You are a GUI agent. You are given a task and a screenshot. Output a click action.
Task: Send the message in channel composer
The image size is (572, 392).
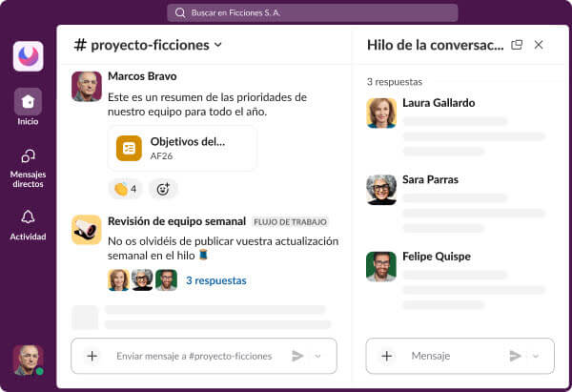point(297,356)
